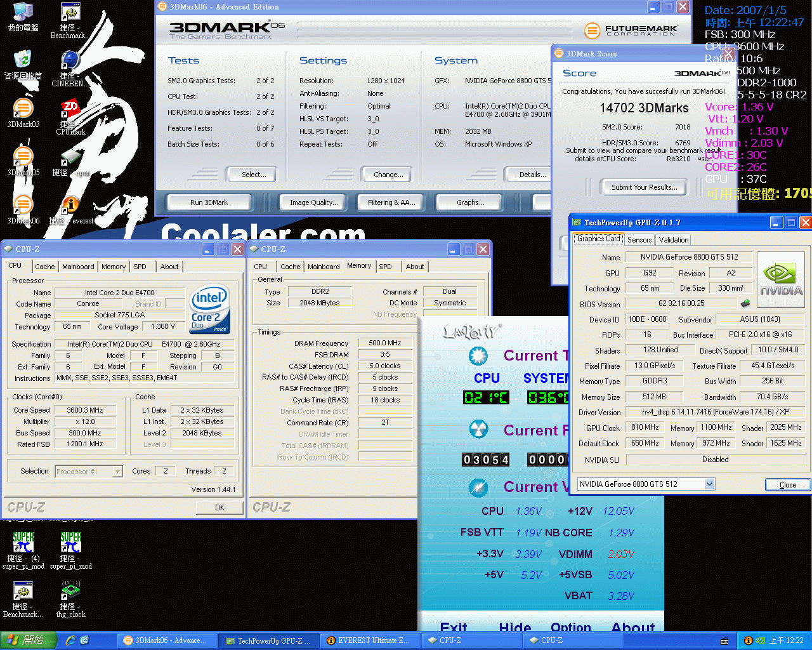Click the DRAM Frequency 500.0 MHz value
Image resolution: width=812 pixels, height=650 pixels.
tap(385, 343)
